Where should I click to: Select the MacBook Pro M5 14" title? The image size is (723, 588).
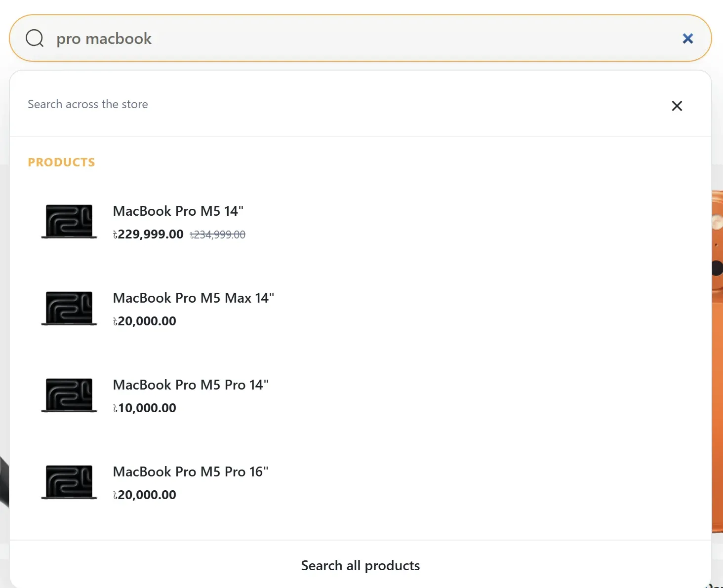click(x=178, y=211)
